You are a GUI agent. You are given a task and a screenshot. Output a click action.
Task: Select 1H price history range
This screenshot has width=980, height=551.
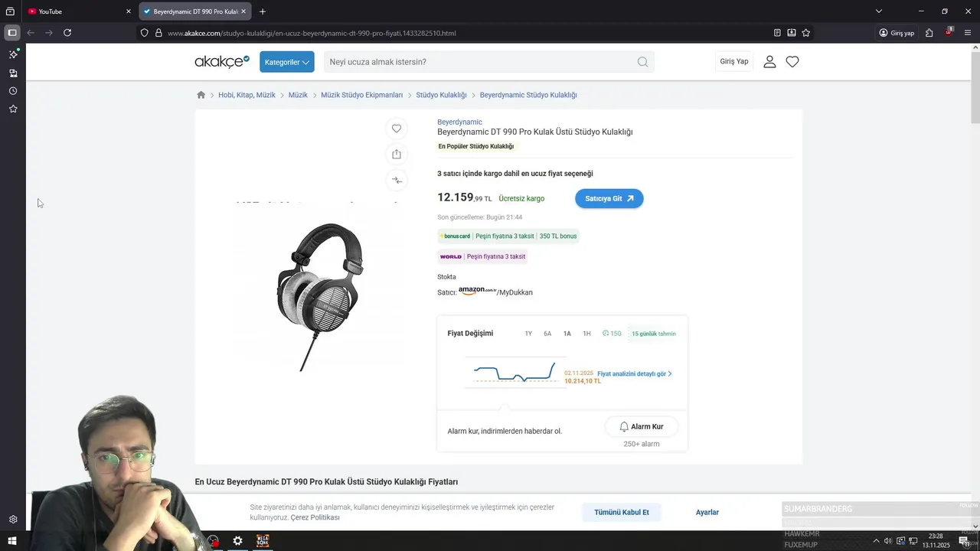pos(586,334)
